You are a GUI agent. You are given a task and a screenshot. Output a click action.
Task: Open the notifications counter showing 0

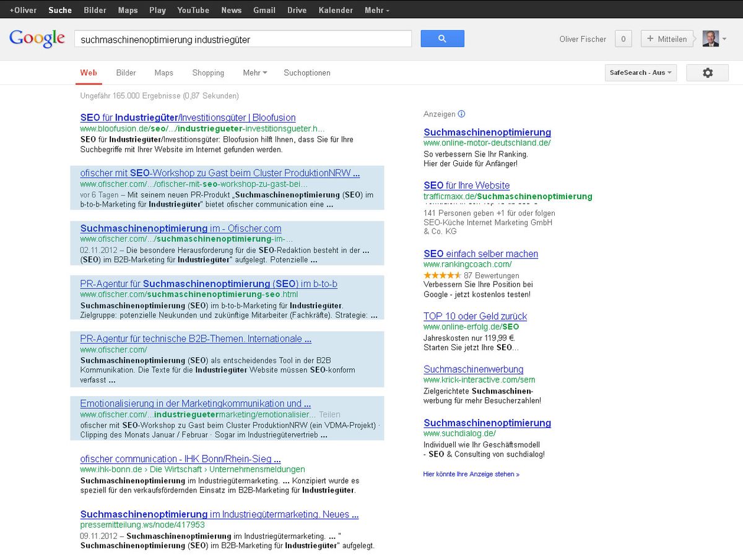pyautogui.click(x=623, y=39)
